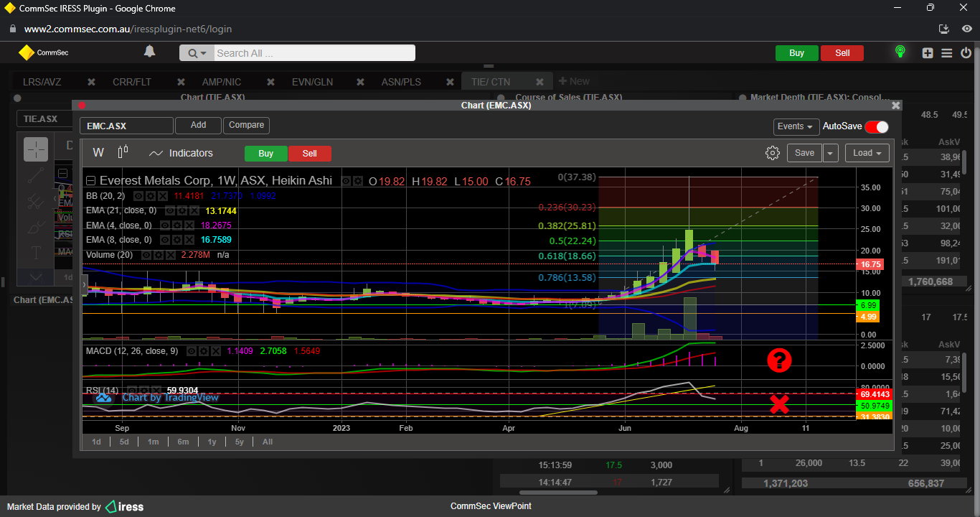Open the arrow dropdown beside Save

(x=831, y=153)
